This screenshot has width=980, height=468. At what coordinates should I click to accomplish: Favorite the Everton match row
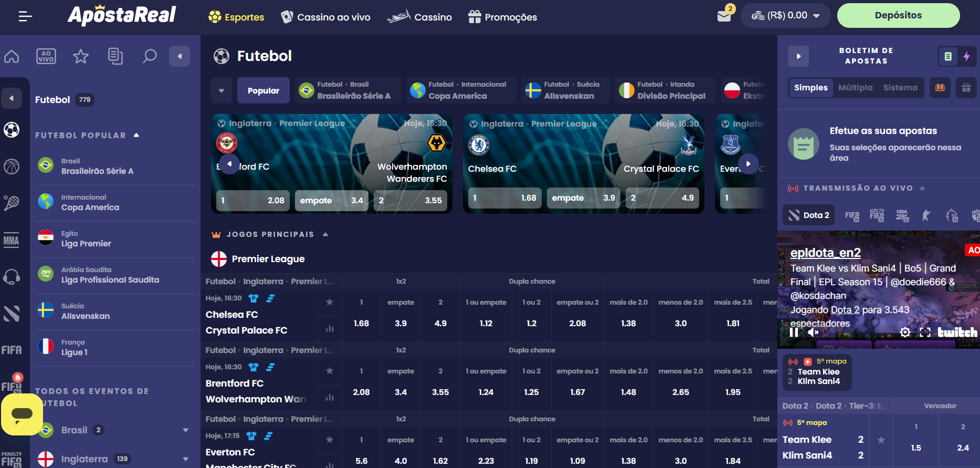tap(330, 440)
